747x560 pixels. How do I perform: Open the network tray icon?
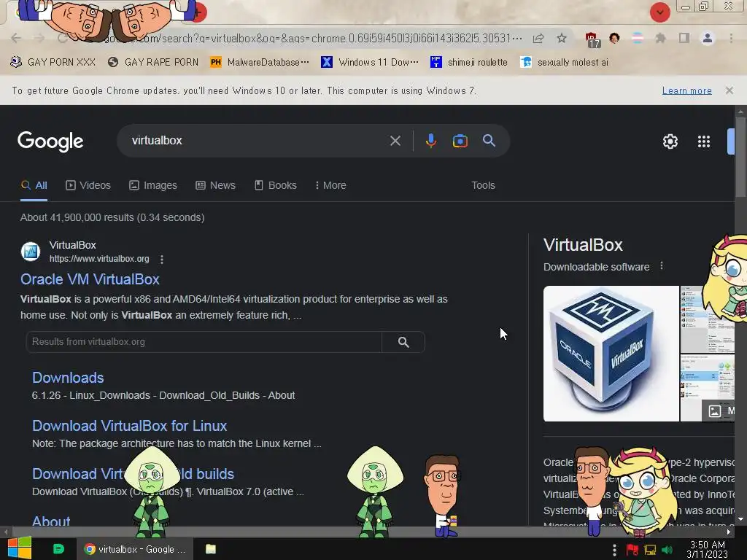(650, 550)
